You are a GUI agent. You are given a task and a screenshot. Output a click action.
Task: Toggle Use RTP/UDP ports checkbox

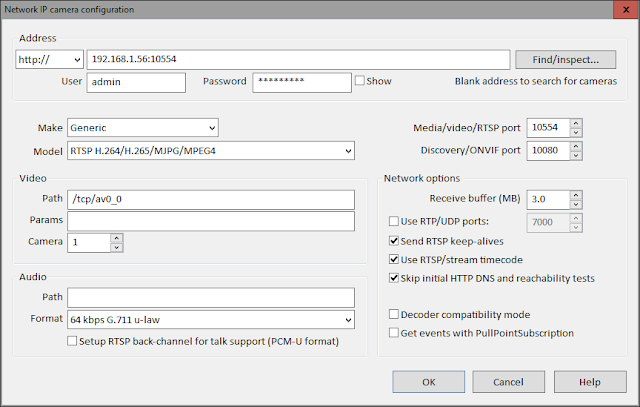[393, 221]
